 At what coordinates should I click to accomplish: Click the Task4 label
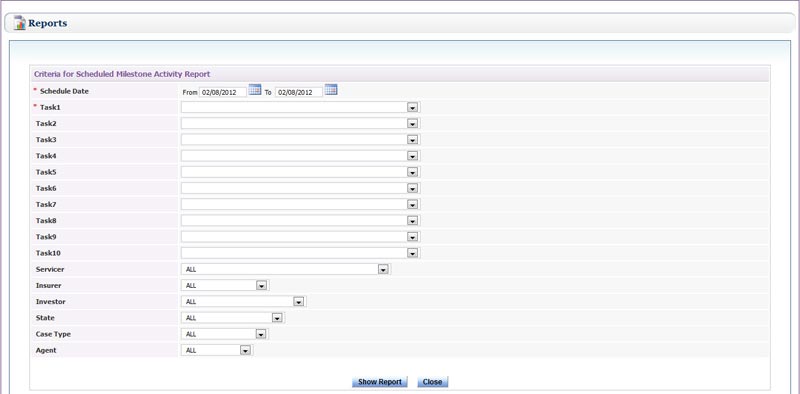click(46, 156)
